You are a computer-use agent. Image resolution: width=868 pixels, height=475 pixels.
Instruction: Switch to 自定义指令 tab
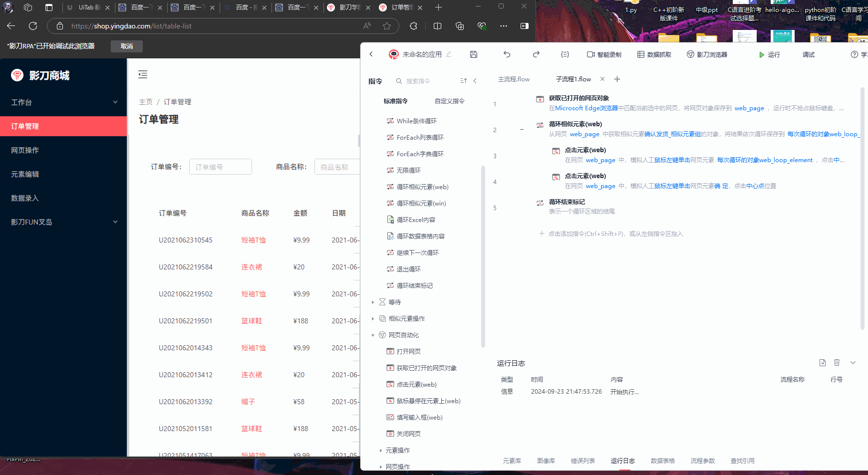450,101
